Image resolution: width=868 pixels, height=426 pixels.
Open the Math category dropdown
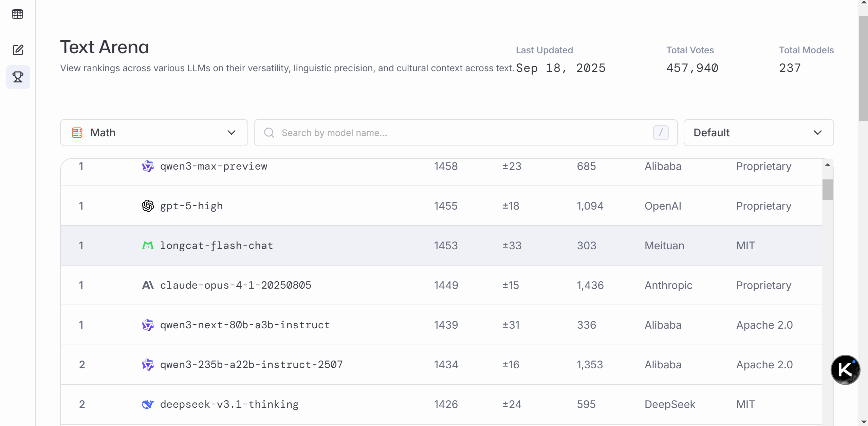154,133
